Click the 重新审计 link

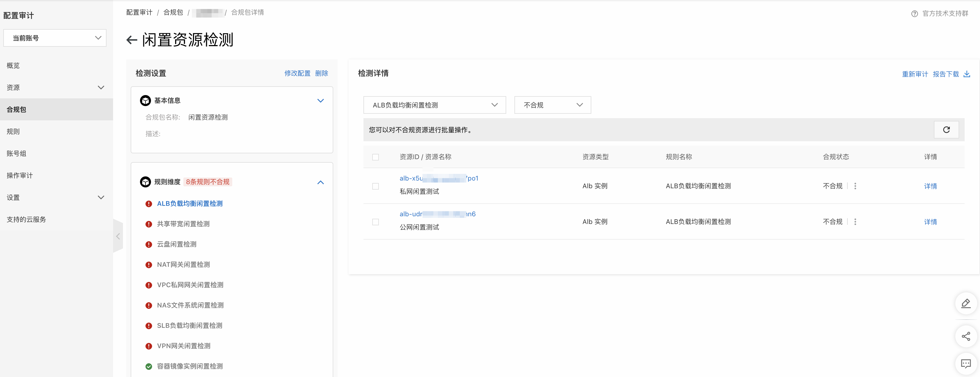click(915, 74)
